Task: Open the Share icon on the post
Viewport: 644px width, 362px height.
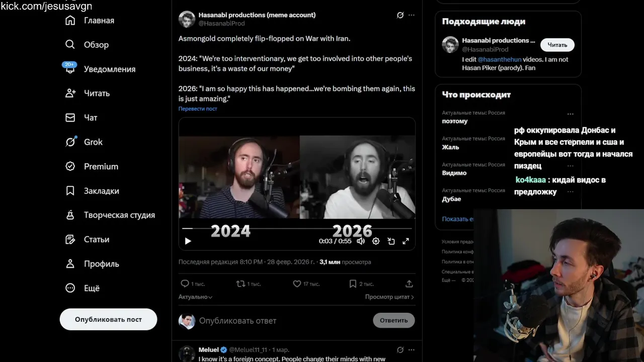Action: (x=409, y=284)
